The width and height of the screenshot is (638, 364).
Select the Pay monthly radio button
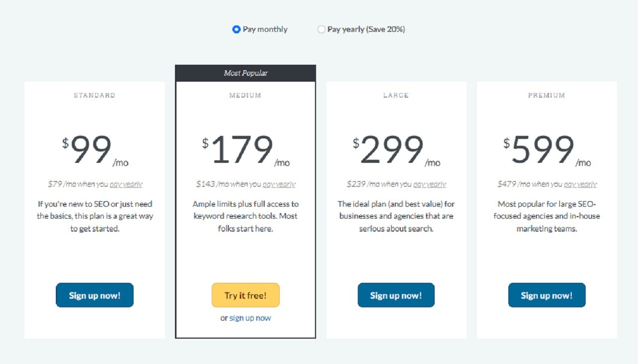[x=236, y=29]
